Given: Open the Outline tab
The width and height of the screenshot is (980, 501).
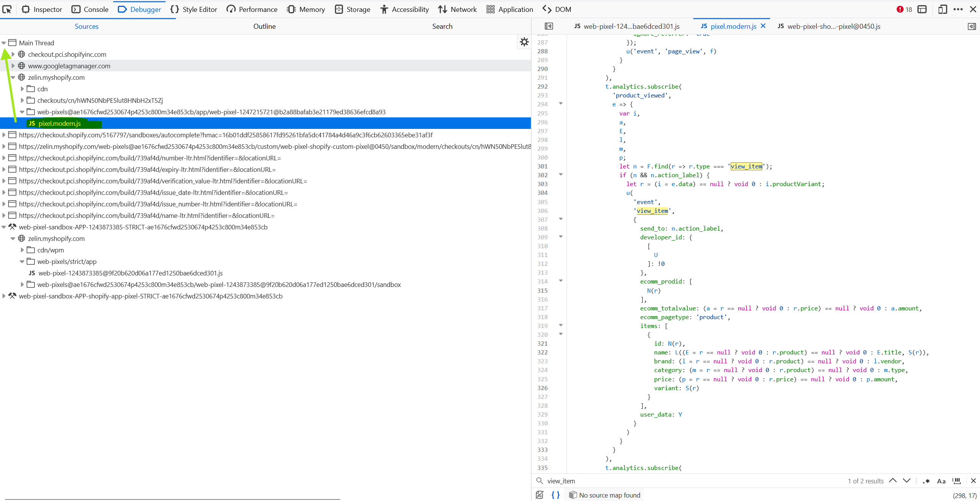Looking at the screenshot, I should [x=264, y=26].
